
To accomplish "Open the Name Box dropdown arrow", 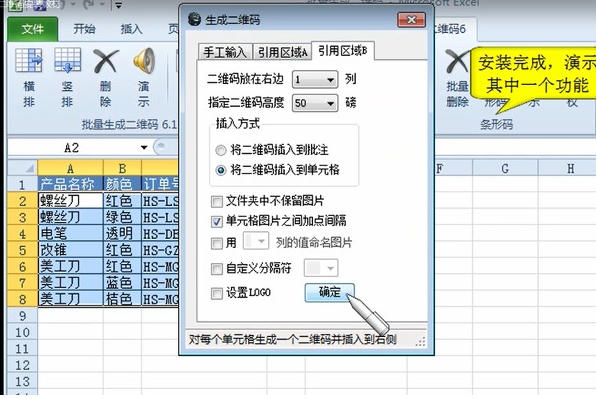I will [144, 147].
